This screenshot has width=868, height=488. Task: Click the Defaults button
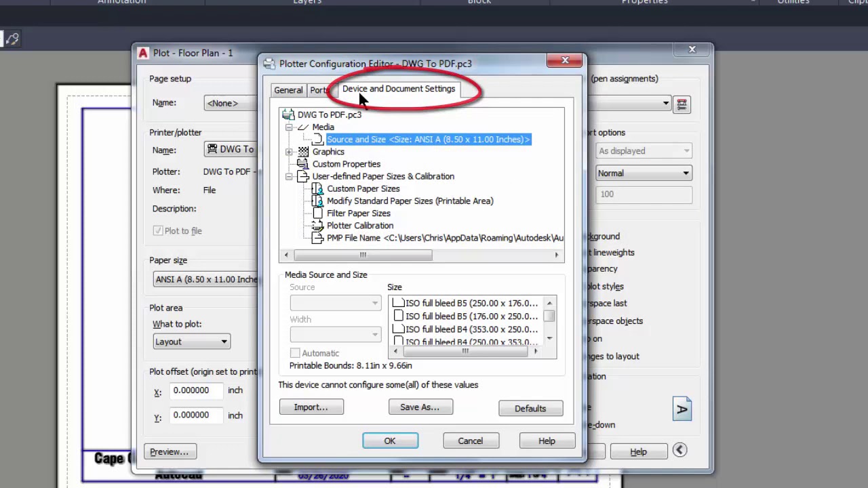pyautogui.click(x=530, y=409)
